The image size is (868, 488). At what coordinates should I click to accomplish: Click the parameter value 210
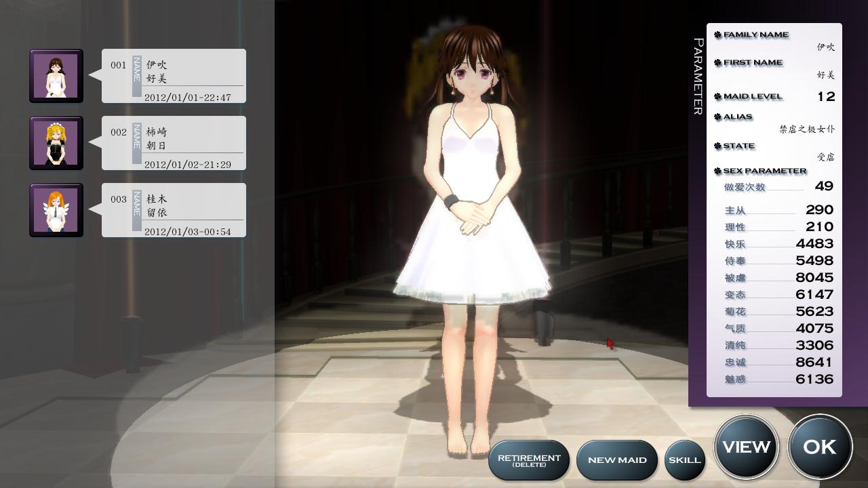click(820, 226)
